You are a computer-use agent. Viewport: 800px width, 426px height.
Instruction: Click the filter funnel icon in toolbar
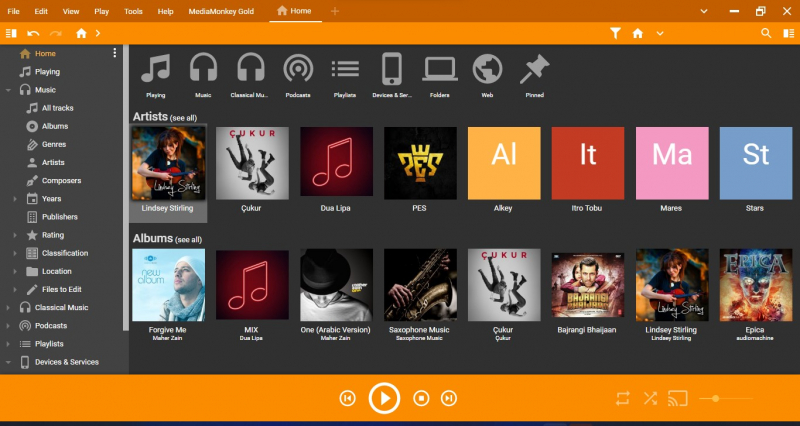click(616, 33)
